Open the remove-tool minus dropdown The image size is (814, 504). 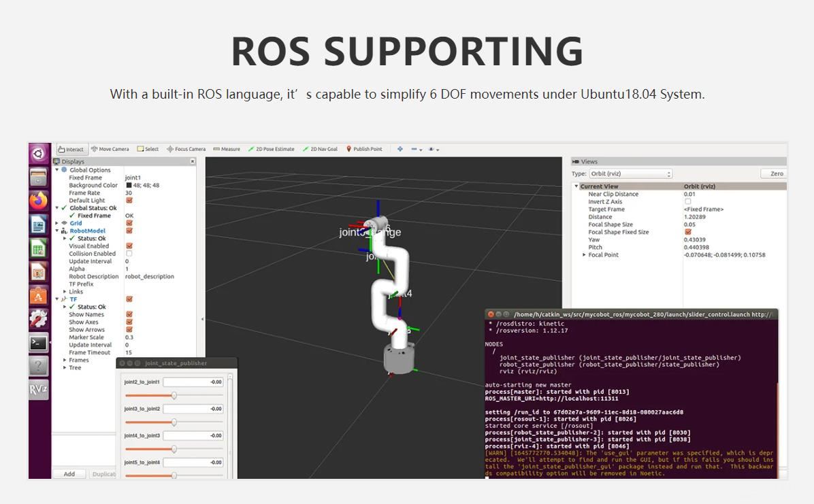pos(417,150)
